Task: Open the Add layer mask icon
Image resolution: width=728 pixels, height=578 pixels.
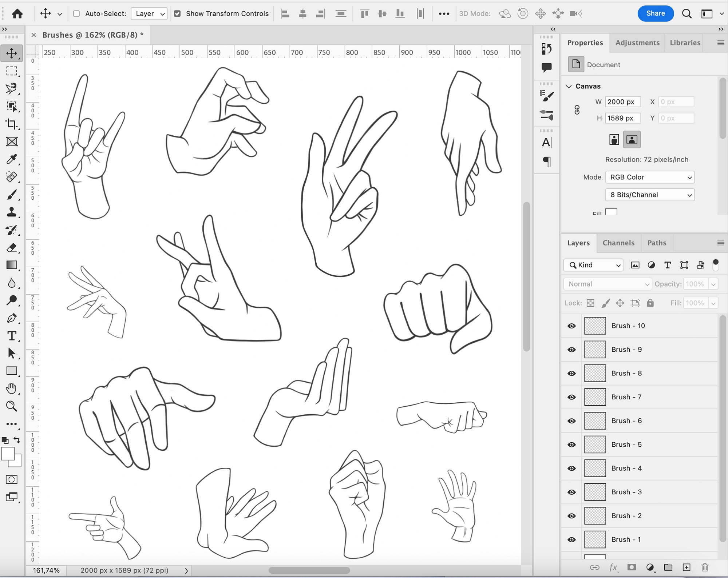Action: click(x=632, y=567)
